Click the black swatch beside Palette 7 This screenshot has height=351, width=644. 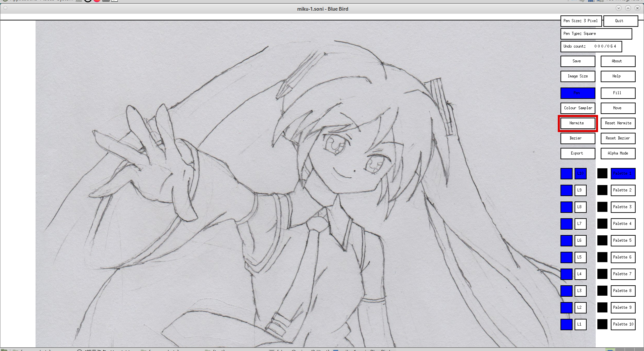tap(602, 274)
